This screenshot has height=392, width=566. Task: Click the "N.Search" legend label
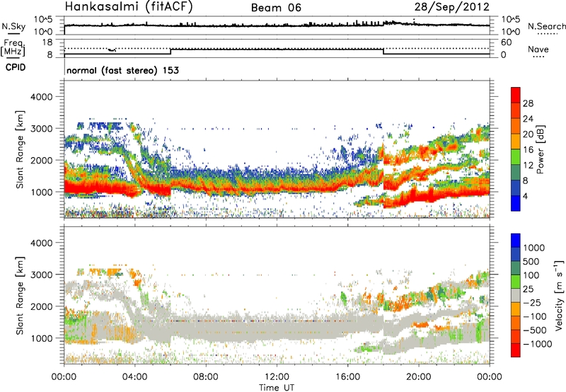pyautogui.click(x=546, y=26)
